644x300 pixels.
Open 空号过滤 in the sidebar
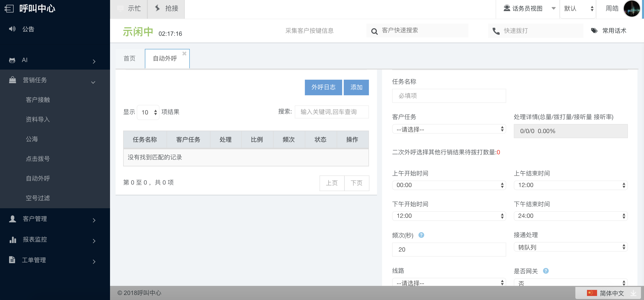click(38, 198)
